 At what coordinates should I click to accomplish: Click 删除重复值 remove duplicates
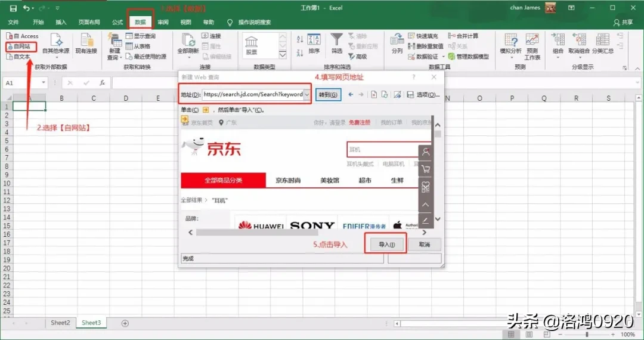pos(426,47)
